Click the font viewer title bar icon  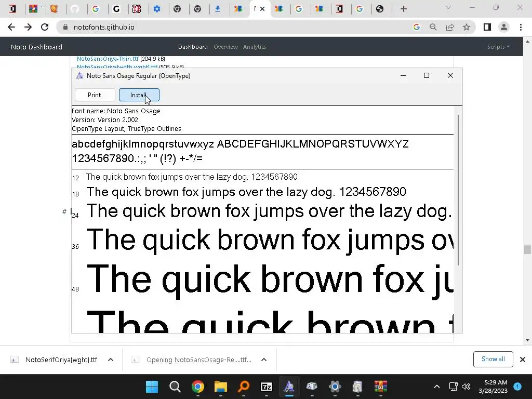[x=79, y=76]
